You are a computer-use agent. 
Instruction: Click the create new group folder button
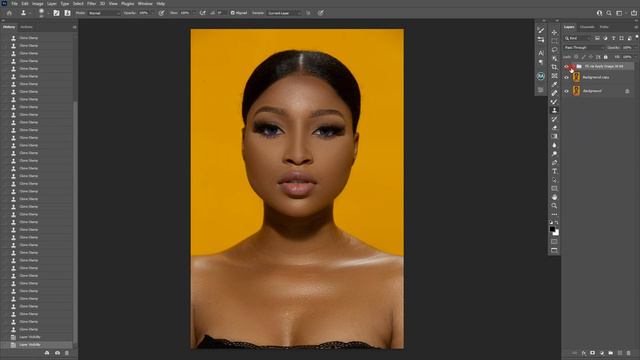(611, 353)
